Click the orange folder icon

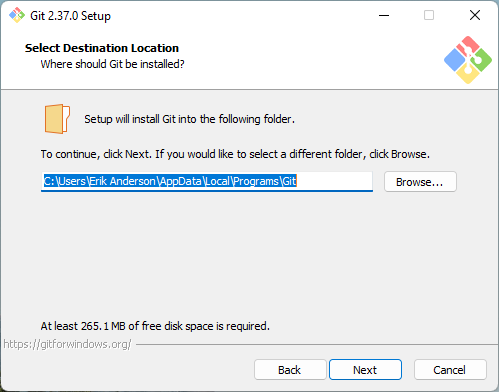[57, 119]
